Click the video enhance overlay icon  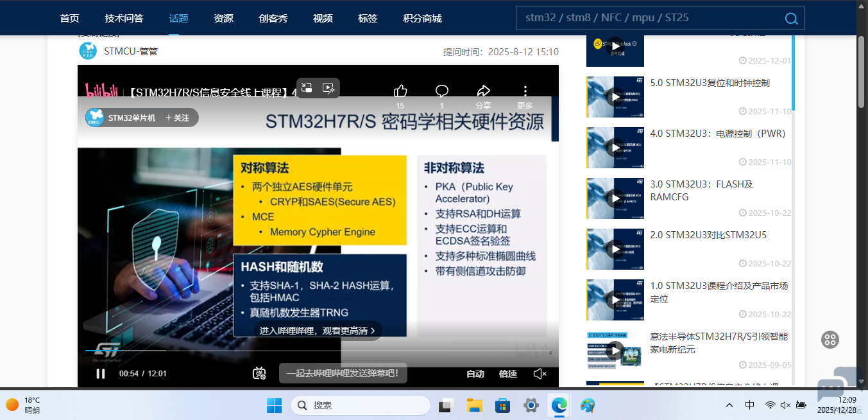pos(328,88)
